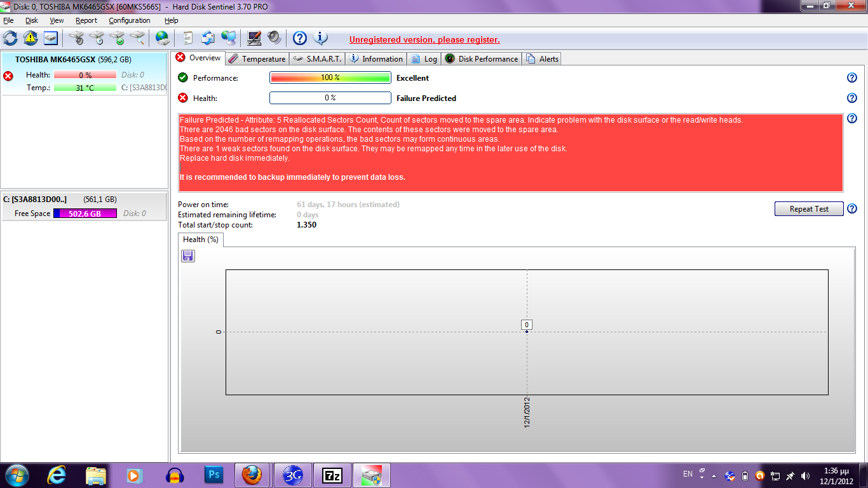The width and height of the screenshot is (868, 488).
Task: Select the Health (%) graph tab
Action: tap(201, 240)
